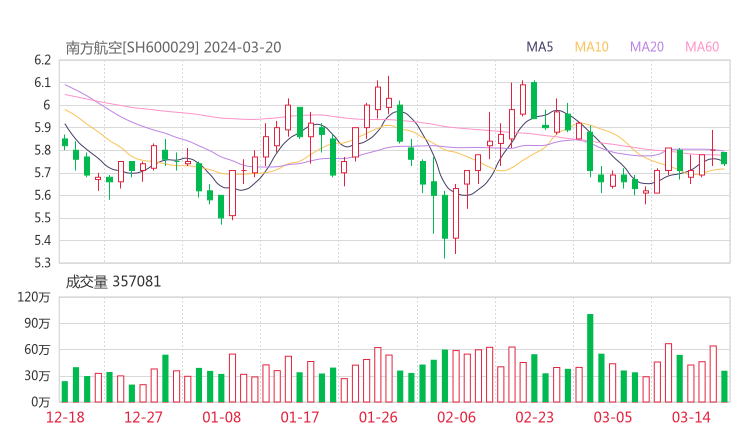Image resolution: width=740 pixels, height=440 pixels.
Task: Click the 01-17 date axis label
Action: [x=300, y=417]
